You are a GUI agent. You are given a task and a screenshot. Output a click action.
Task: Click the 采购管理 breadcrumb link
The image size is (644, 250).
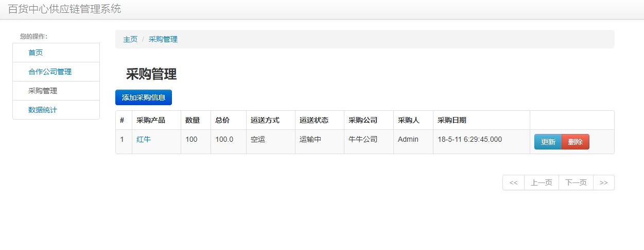click(x=163, y=39)
